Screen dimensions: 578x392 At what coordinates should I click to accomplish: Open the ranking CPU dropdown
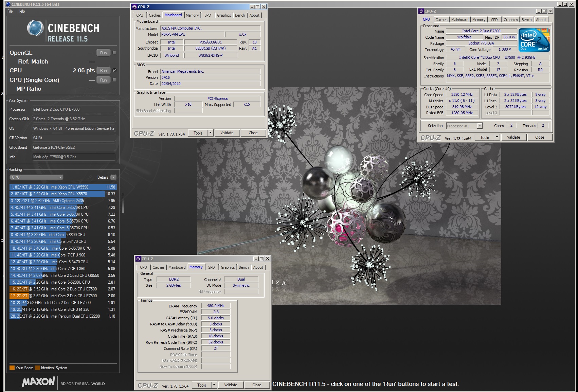(x=36, y=177)
